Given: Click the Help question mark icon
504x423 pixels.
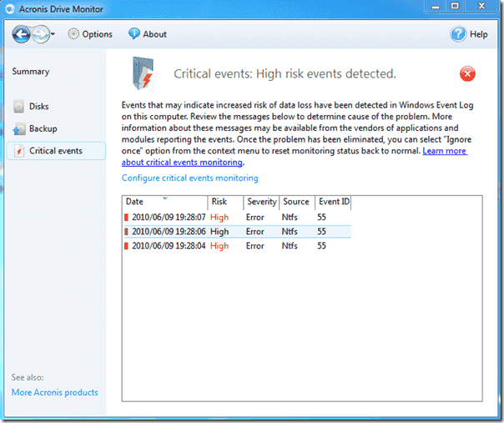Looking at the screenshot, I should [x=458, y=34].
